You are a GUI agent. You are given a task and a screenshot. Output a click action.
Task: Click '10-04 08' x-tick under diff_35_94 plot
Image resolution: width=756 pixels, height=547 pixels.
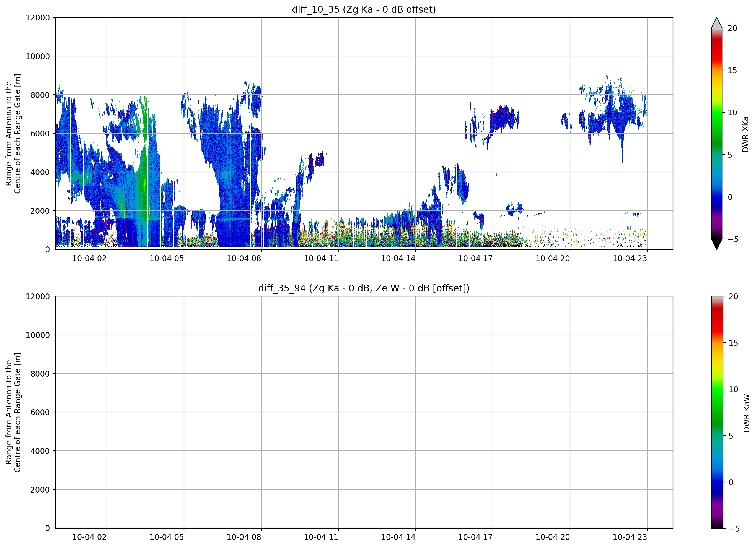click(x=244, y=537)
